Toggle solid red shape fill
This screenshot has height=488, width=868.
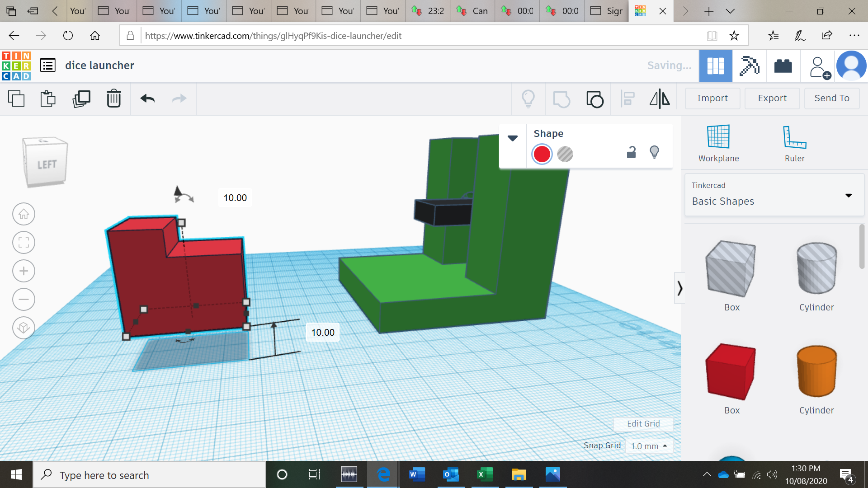pyautogui.click(x=541, y=155)
